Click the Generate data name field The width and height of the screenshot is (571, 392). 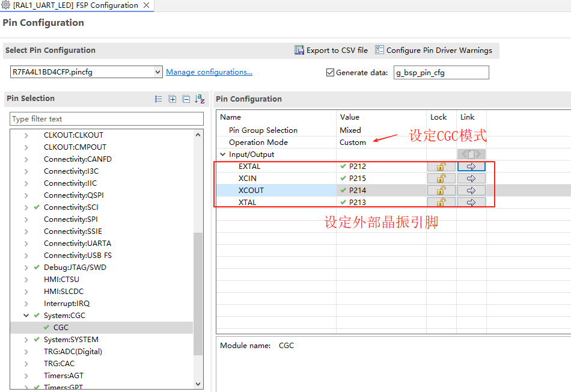441,73
